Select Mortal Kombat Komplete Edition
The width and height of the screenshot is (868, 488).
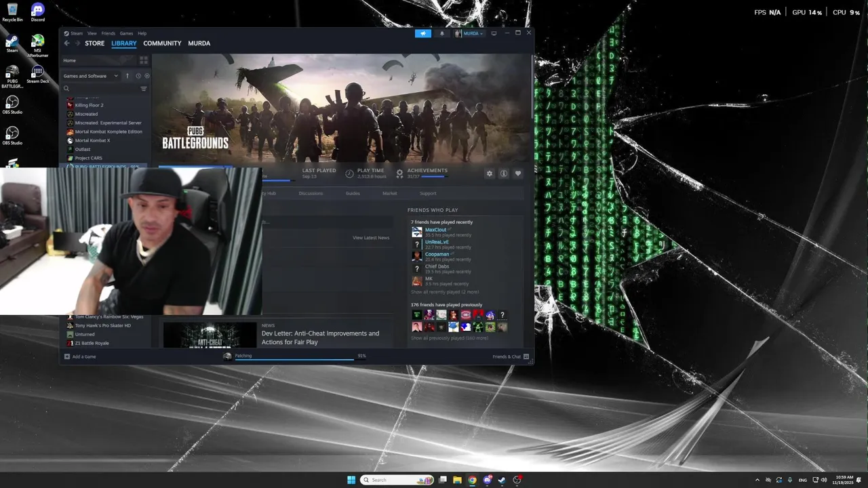[x=104, y=131]
